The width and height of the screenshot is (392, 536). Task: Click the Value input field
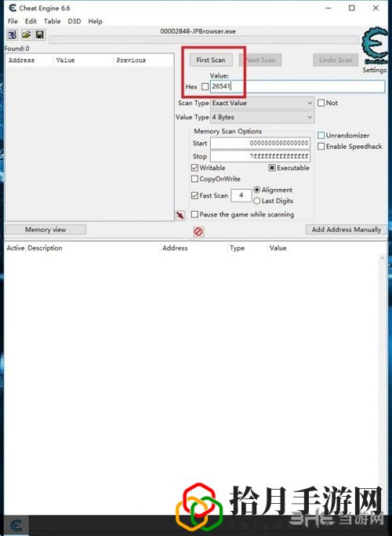pyautogui.click(x=297, y=86)
